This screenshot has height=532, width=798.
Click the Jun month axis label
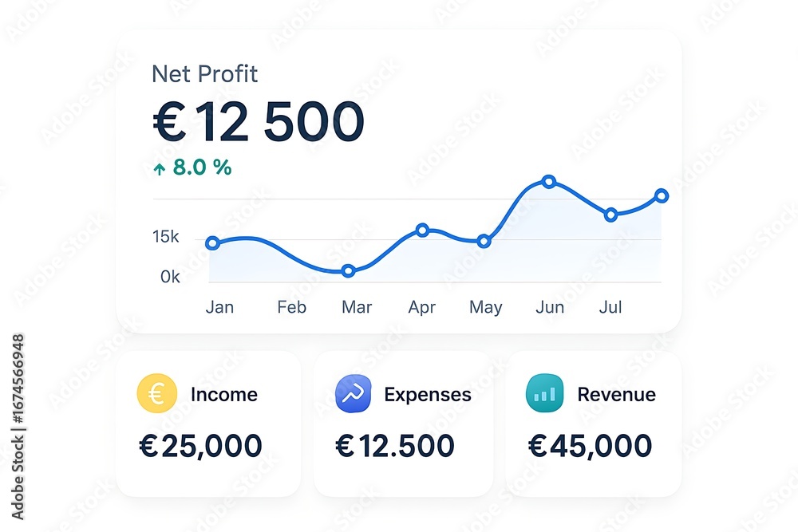coord(550,307)
